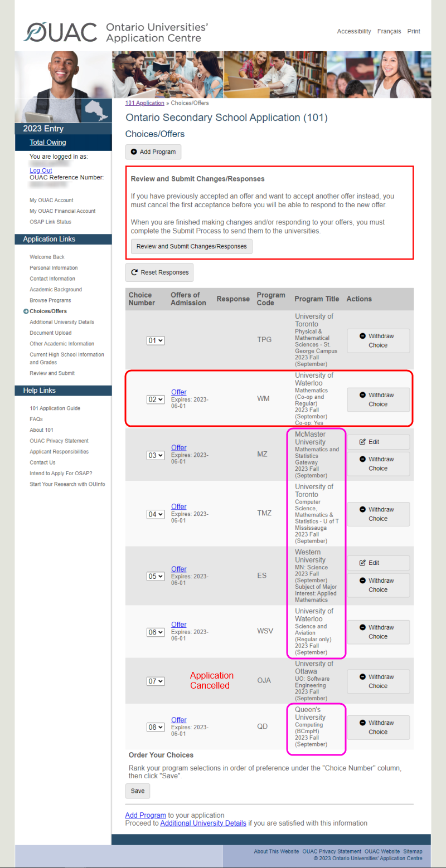Viewport: 446px width, 868px height.
Task: Open the Offer link for QD
Action: point(179,720)
